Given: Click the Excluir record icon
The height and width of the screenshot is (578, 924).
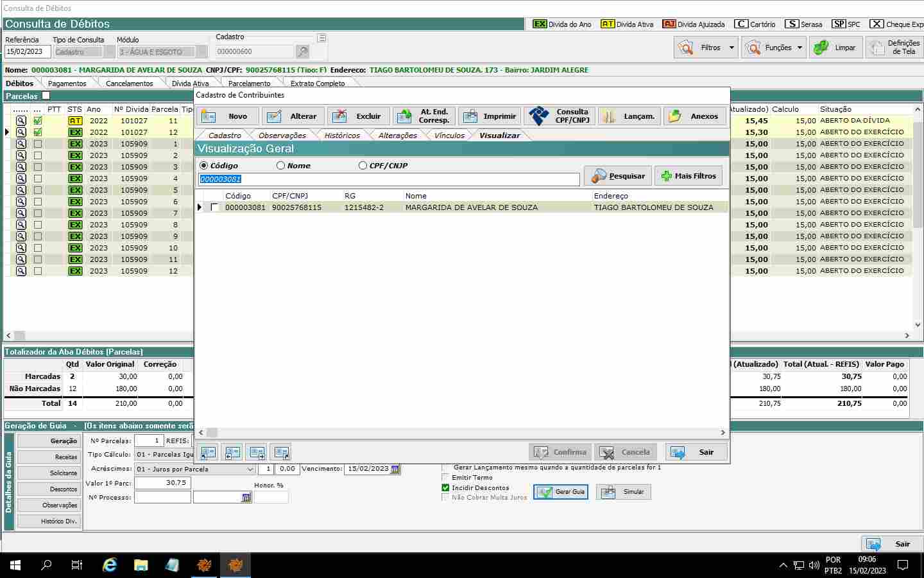Looking at the screenshot, I should (x=340, y=116).
